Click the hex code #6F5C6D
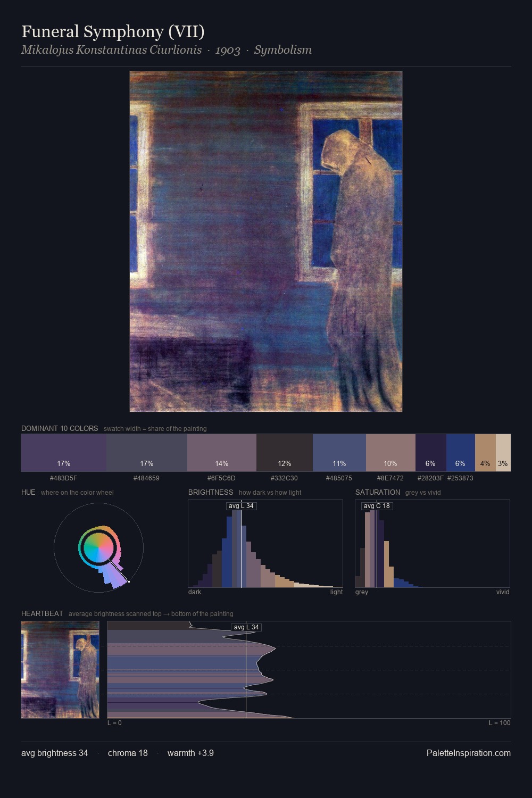This screenshot has height=798, width=532. point(221,478)
